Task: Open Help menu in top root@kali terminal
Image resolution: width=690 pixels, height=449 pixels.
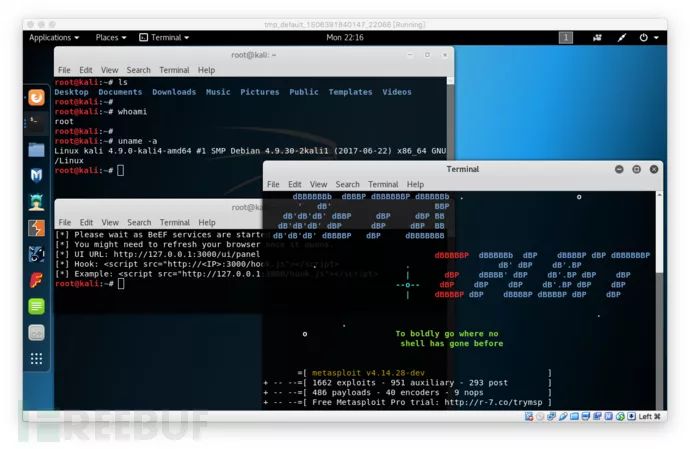Action: 206,70
